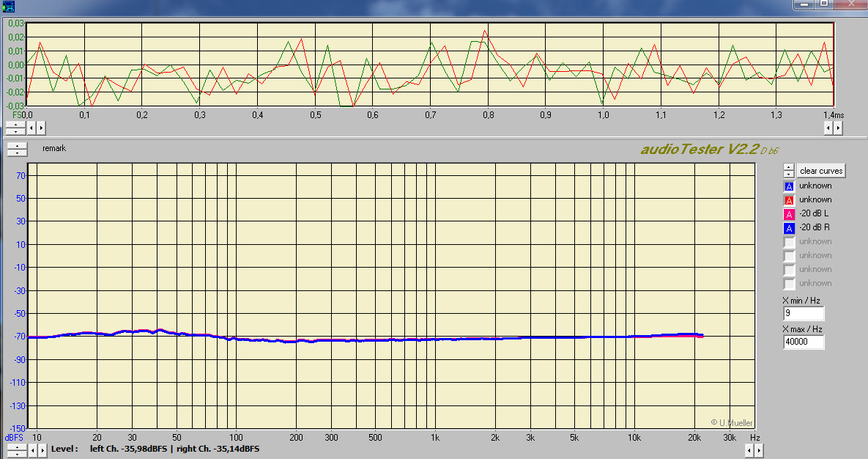The image size is (868, 459).
Task: Click up arrow of dBFS axis spinner
Action: (x=16, y=446)
